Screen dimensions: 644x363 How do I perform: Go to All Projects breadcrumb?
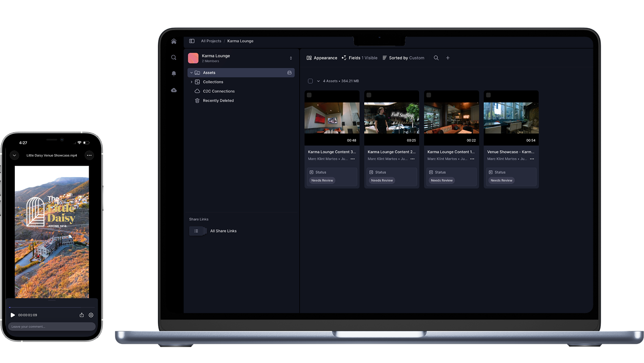click(211, 41)
